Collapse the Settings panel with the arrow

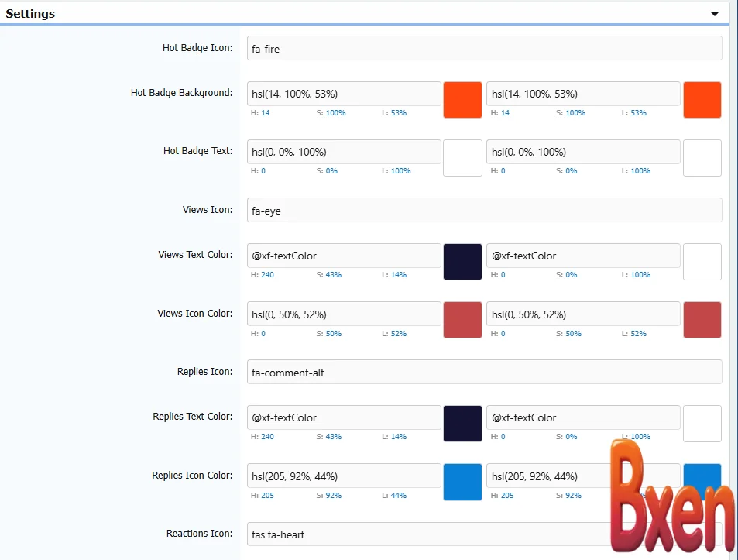714,14
